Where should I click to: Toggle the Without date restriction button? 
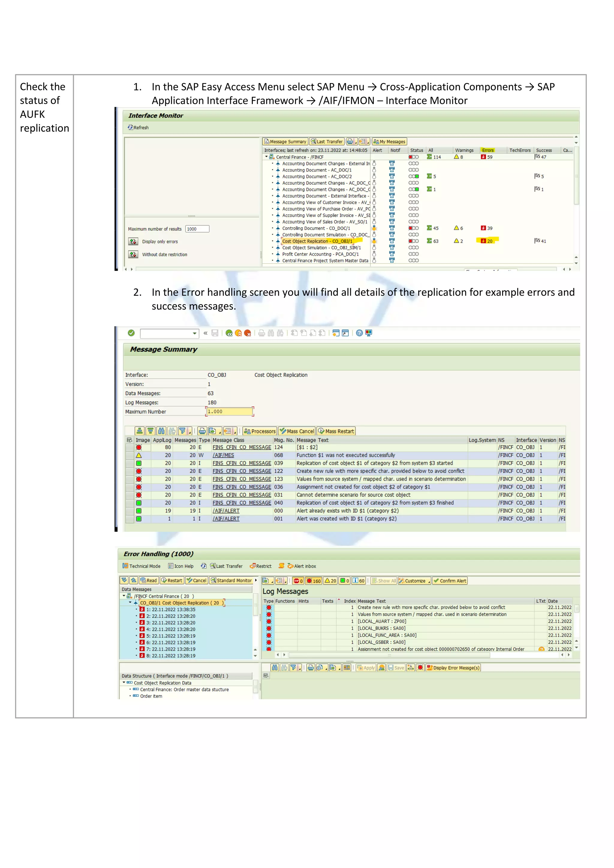pyautogui.click(x=133, y=254)
